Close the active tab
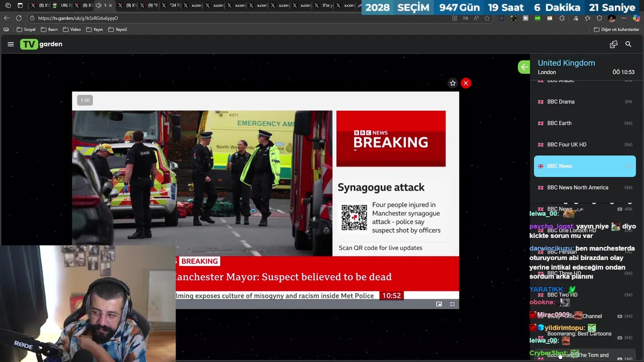The image size is (644, 362). click(111, 6)
